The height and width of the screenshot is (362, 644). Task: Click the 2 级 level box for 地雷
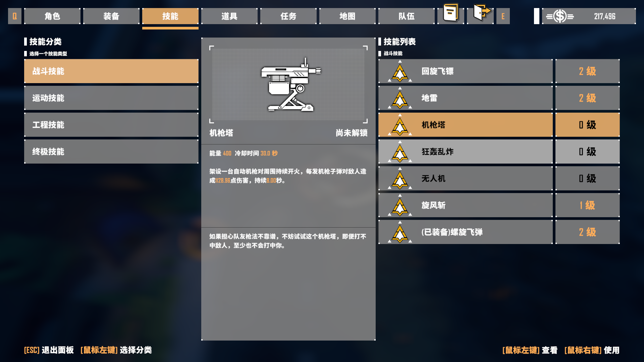click(x=588, y=98)
